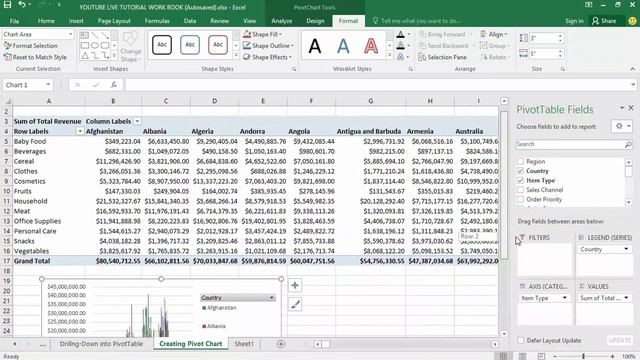Select blue WordArt style A
Image resolution: width=640 pixels, height=360 pixels.
coord(343,46)
